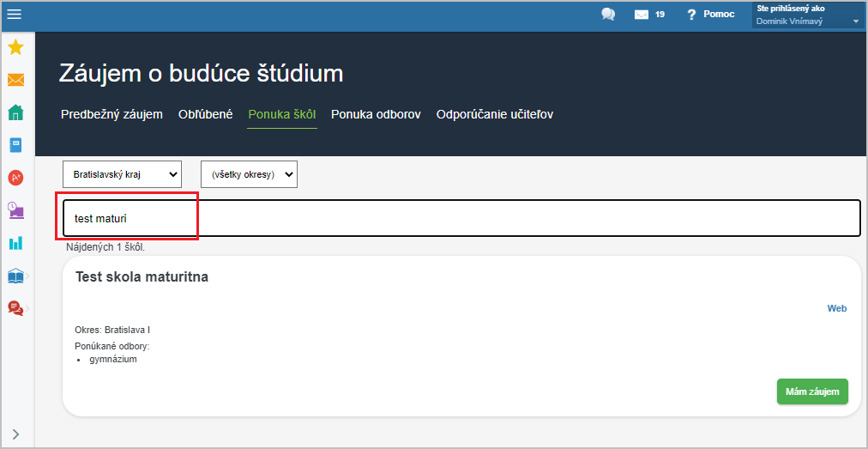
Task: Open chat bubbles icon in top bar
Action: click(608, 15)
